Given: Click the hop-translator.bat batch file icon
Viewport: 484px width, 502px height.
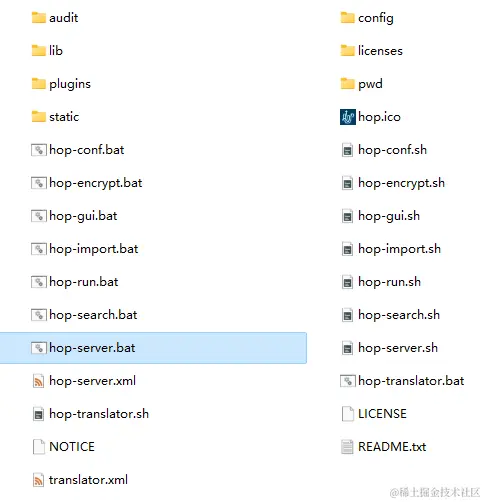Looking at the screenshot, I should (348, 381).
